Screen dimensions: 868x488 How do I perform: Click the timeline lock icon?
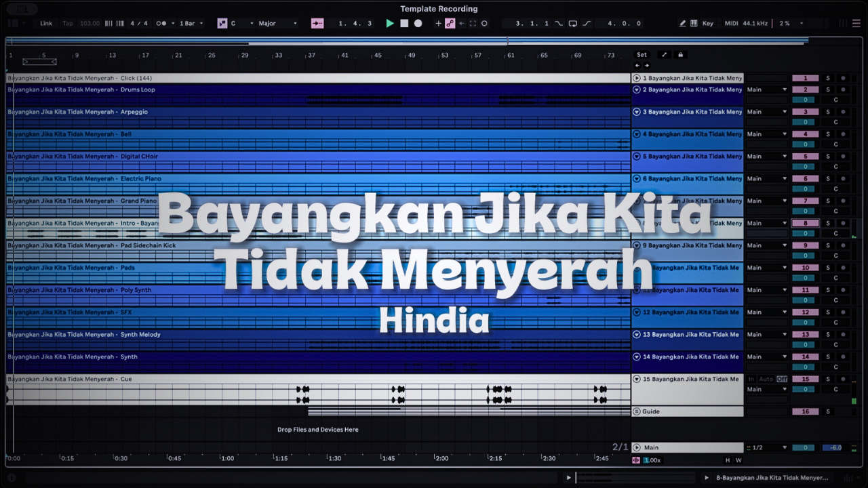click(681, 55)
